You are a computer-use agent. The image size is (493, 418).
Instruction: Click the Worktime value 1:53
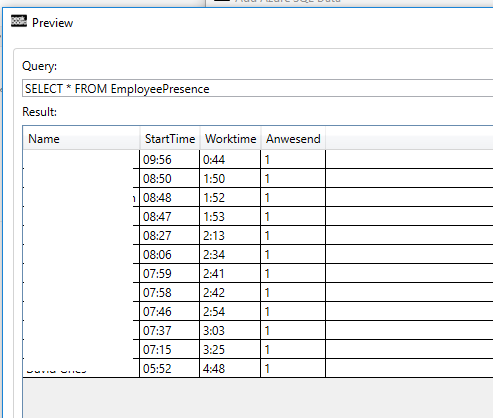(214, 217)
